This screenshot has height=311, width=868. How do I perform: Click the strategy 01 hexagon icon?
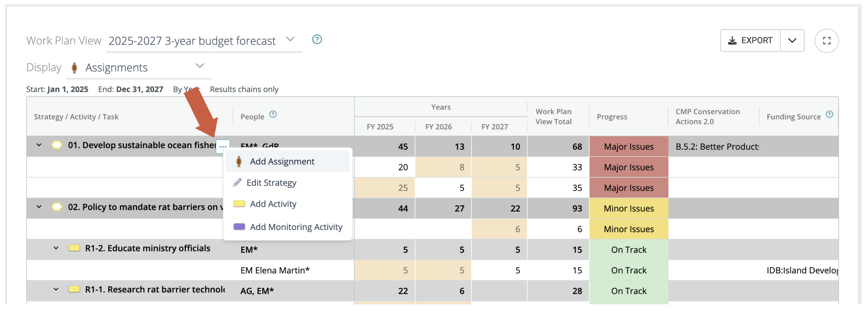[x=57, y=145]
